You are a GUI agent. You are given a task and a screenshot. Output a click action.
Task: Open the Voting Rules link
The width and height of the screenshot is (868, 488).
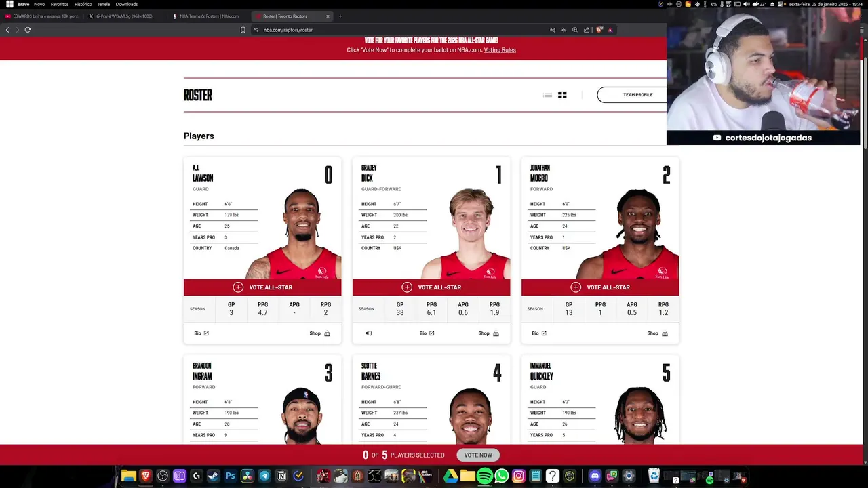500,50
